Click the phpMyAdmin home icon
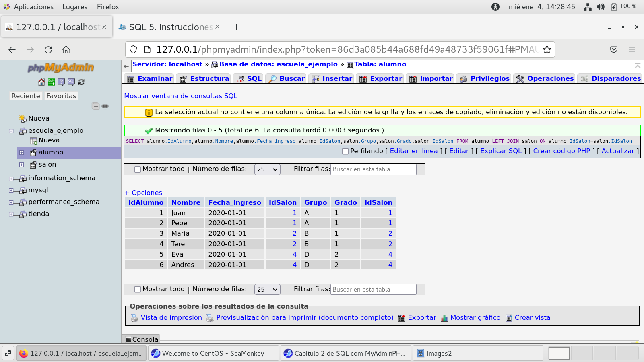The image size is (644, 362). point(41,82)
